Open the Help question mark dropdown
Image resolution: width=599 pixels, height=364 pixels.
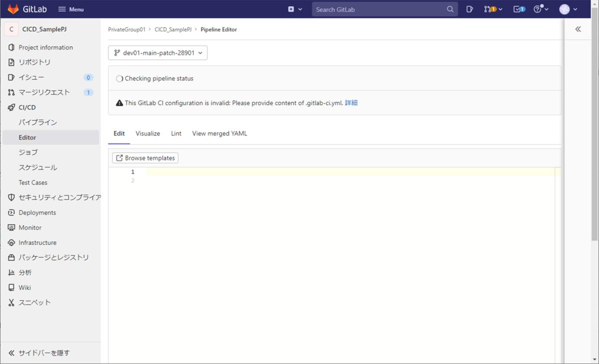tap(541, 9)
